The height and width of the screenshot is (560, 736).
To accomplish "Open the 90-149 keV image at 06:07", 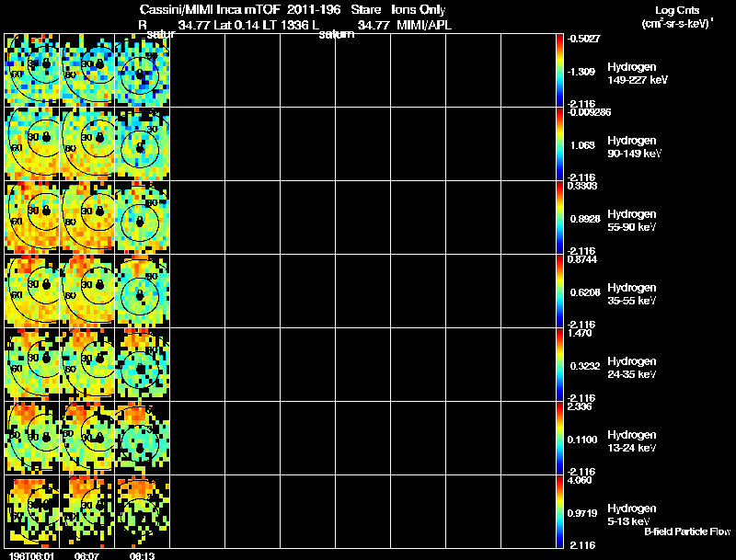I will pos(87,143).
